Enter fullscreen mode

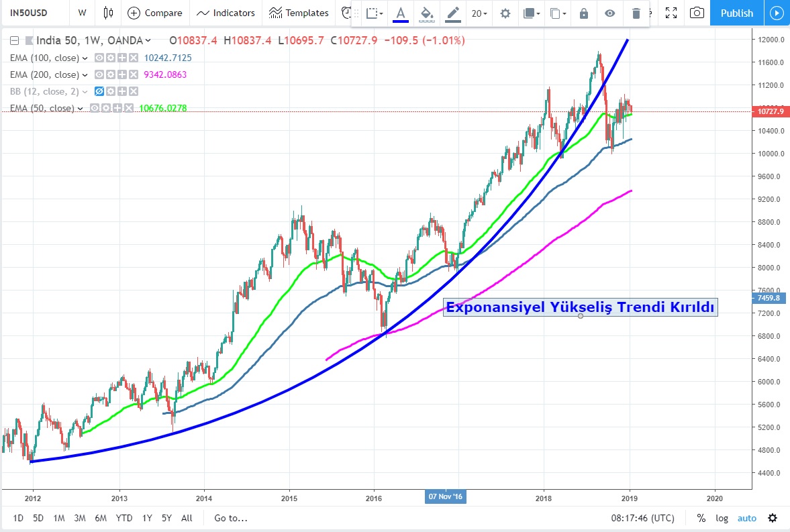(670, 13)
